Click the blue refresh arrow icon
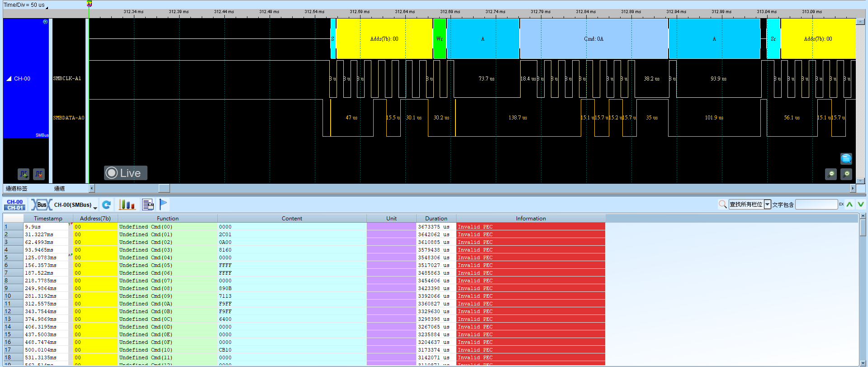The image size is (868, 367). pyautogui.click(x=106, y=205)
